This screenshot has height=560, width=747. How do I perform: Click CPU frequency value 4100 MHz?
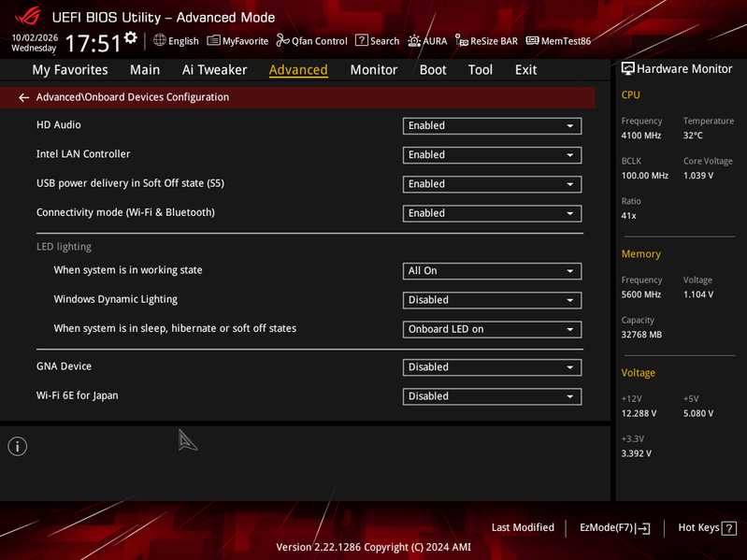(640, 136)
